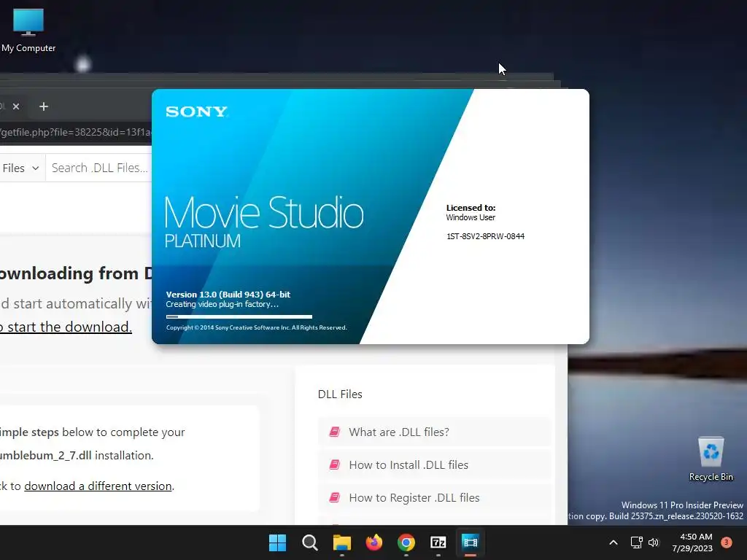The height and width of the screenshot is (560, 747).
Task: Expand the Files dropdown on the website
Action: 20,168
